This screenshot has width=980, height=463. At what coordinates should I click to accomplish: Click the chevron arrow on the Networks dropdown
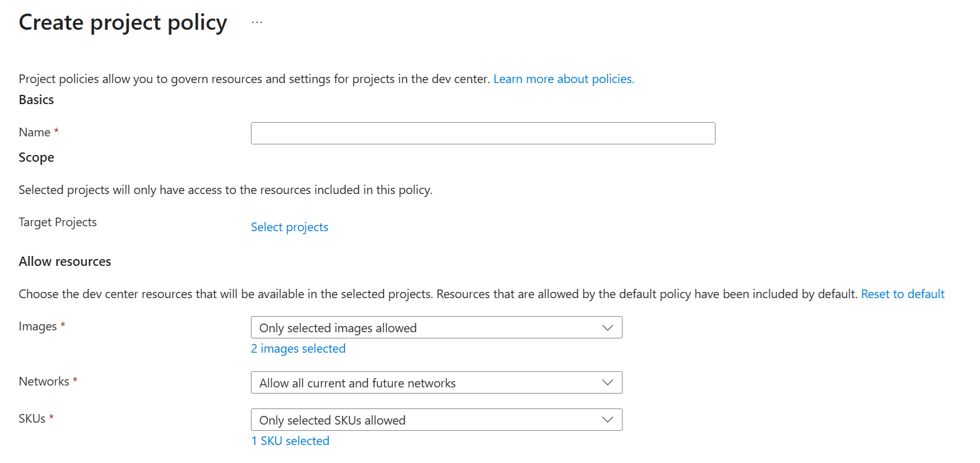[608, 382]
